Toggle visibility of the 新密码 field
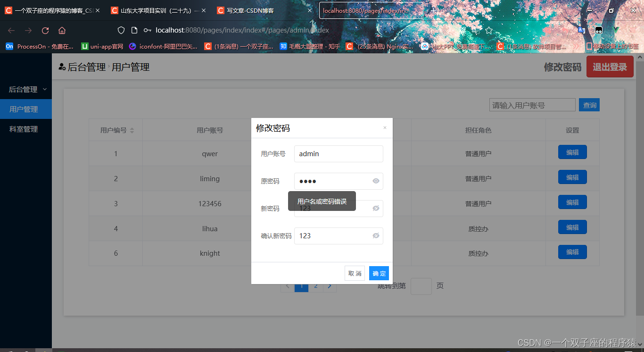This screenshot has width=644, height=352. (376, 208)
